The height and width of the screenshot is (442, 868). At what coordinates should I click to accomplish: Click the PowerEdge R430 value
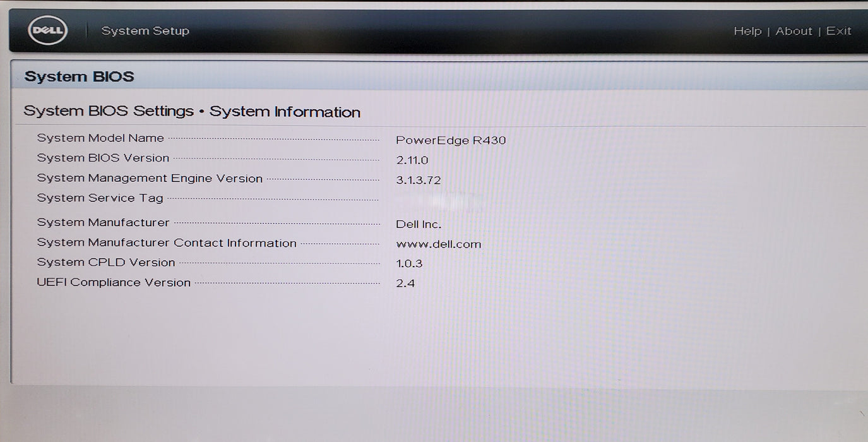click(451, 140)
